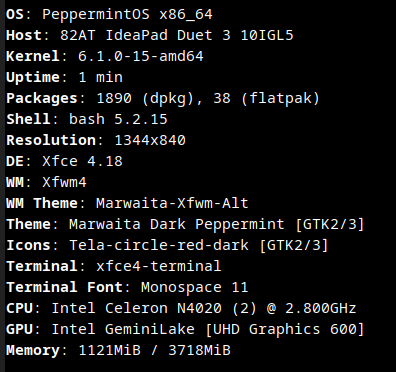Click the Shell bash 5.2.15 text

(x=87, y=119)
